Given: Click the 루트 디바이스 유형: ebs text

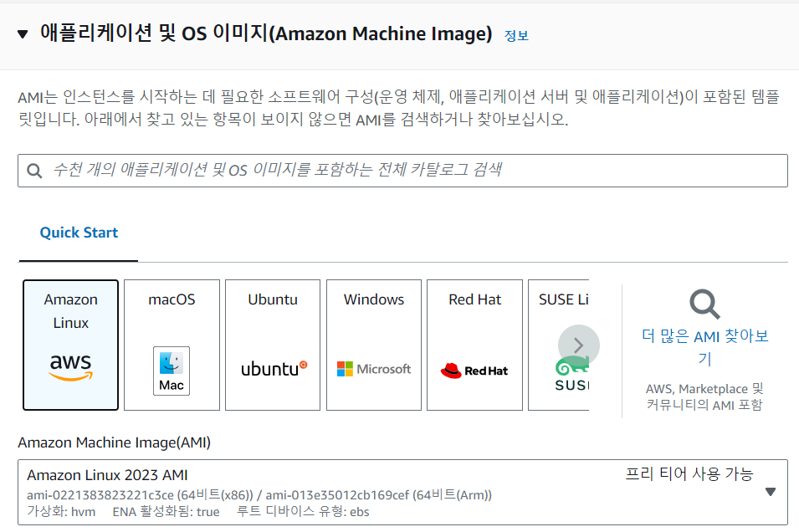Looking at the screenshot, I should (x=303, y=512).
